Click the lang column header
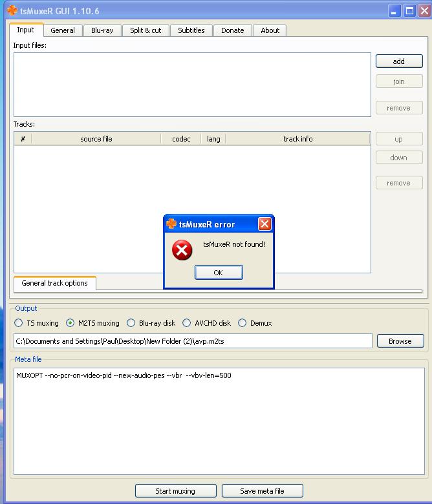Screen dimensions: 432x504 click(x=213, y=139)
